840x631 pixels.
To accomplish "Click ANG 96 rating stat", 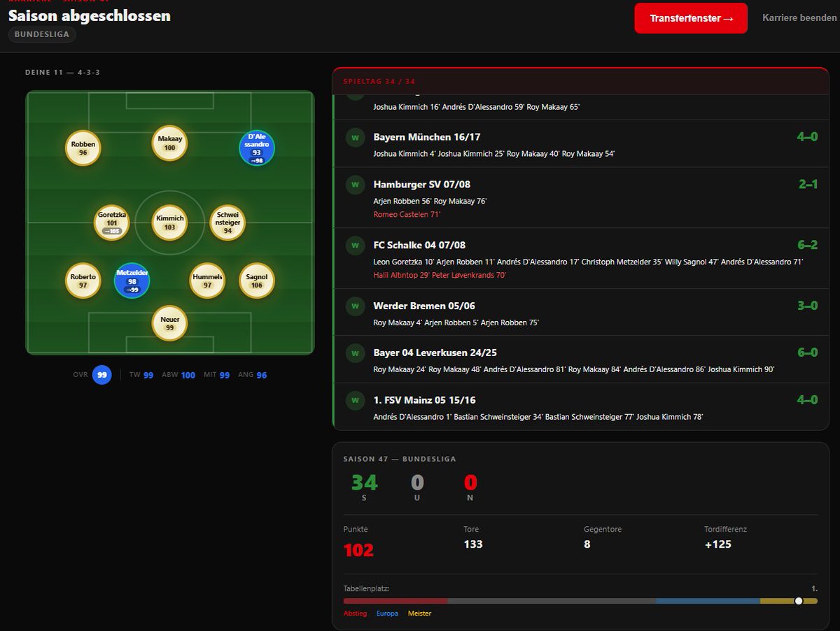I will pos(253,375).
